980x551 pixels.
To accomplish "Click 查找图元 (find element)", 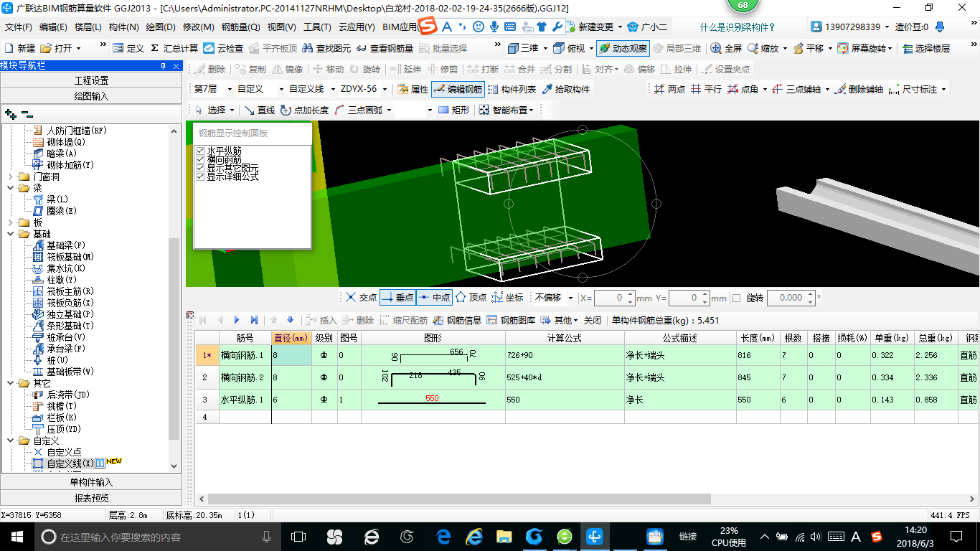I will pyautogui.click(x=327, y=48).
